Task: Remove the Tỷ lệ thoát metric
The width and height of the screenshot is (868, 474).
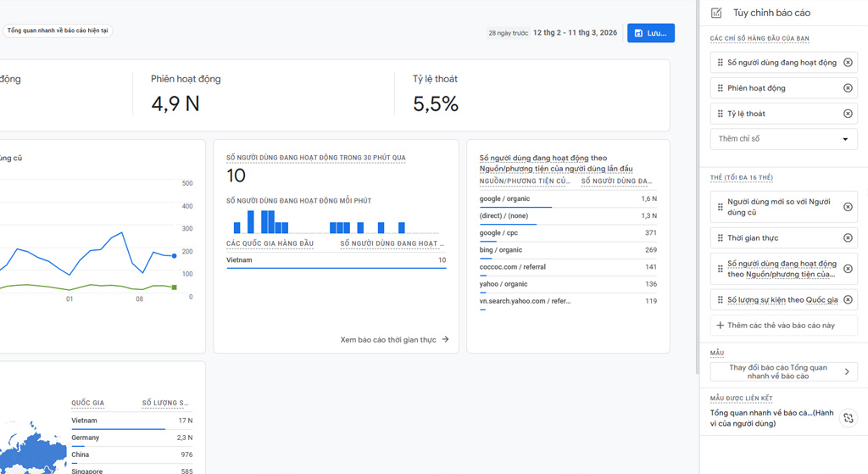Action: pyautogui.click(x=848, y=114)
